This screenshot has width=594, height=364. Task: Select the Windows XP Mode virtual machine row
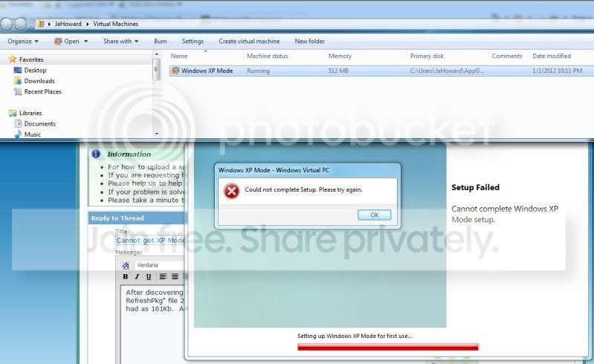tap(381, 71)
